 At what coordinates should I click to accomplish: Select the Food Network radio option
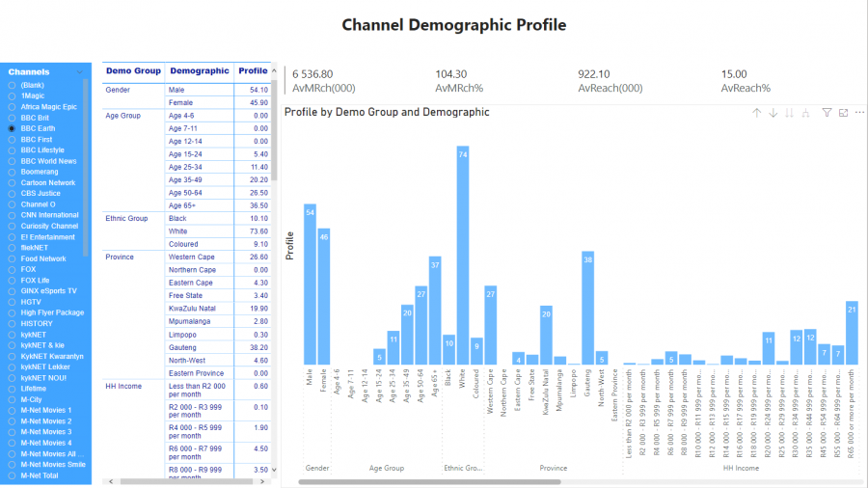click(x=12, y=258)
